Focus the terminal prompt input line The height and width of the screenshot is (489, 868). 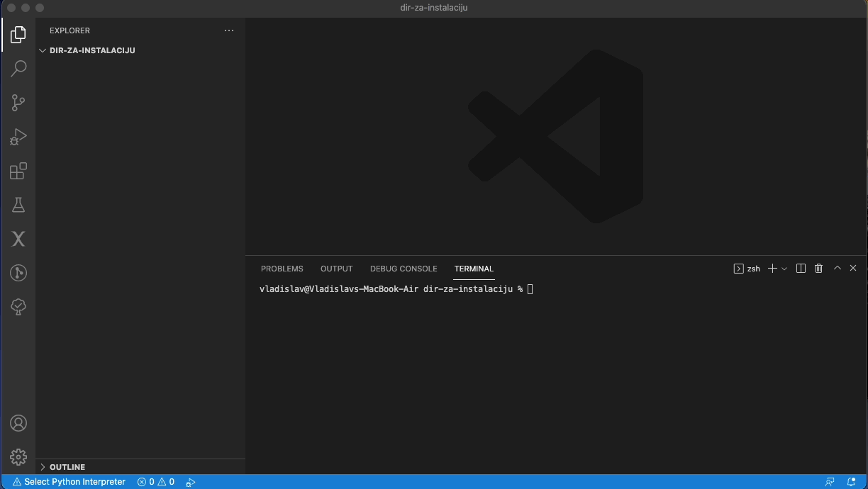click(x=396, y=289)
